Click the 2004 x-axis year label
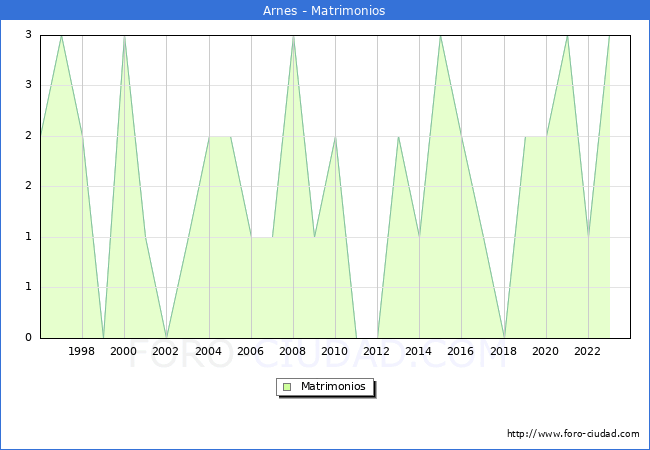This screenshot has height=450, width=650. [x=208, y=351]
